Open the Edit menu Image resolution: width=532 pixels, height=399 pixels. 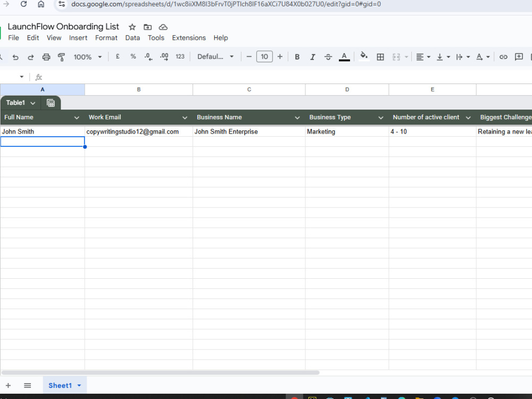coord(33,38)
